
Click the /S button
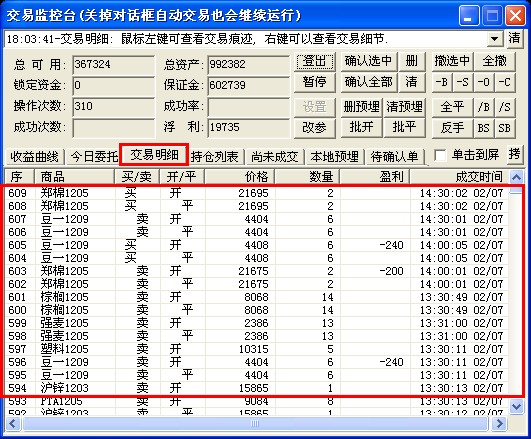(x=505, y=107)
